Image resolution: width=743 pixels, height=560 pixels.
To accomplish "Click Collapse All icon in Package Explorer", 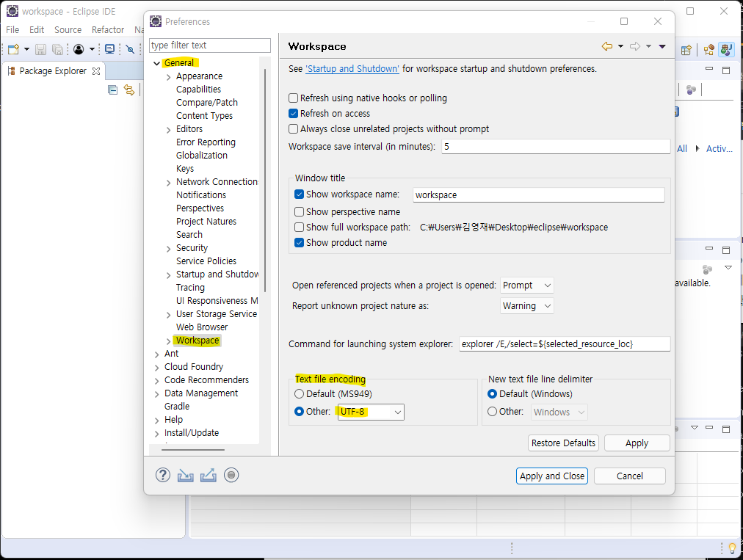I will pos(113,90).
